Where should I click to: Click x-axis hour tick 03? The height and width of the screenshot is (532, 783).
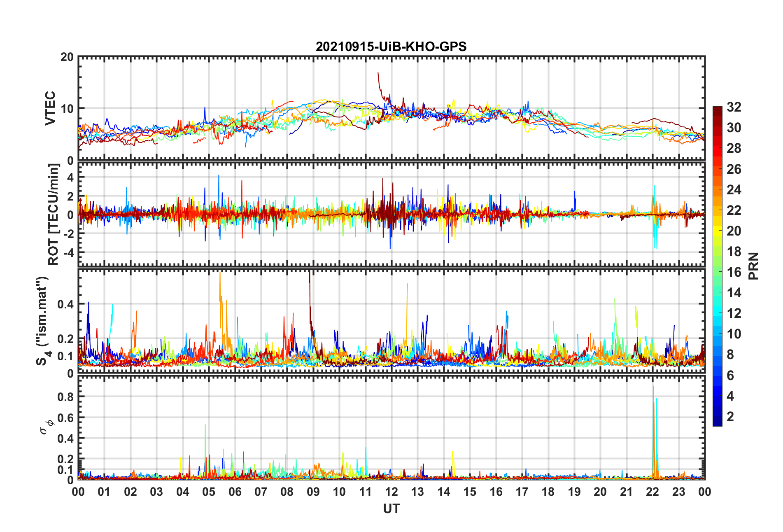156,492
